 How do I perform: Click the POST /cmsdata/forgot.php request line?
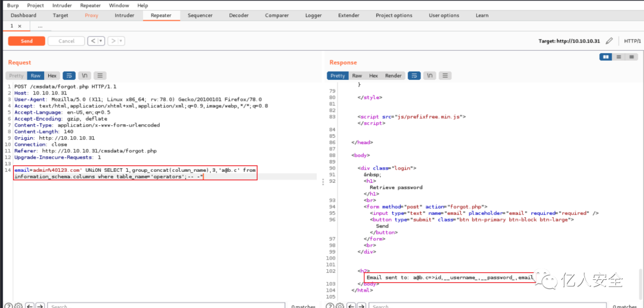coord(66,87)
